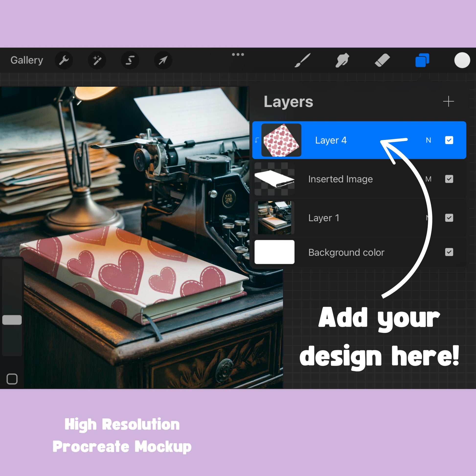Hide the Background color layer

click(449, 252)
